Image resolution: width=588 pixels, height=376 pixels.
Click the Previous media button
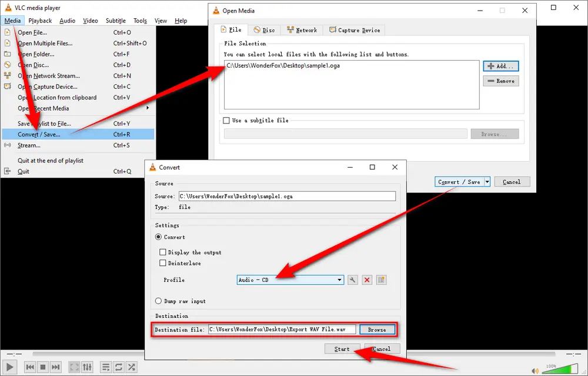coord(30,367)
